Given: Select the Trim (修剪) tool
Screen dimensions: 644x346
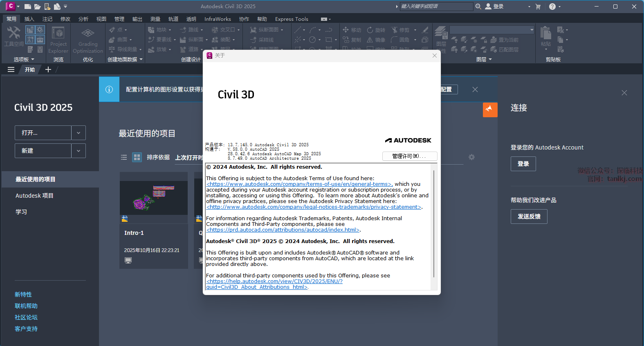Looking at the screenshot, I should [x=401, y=30].
